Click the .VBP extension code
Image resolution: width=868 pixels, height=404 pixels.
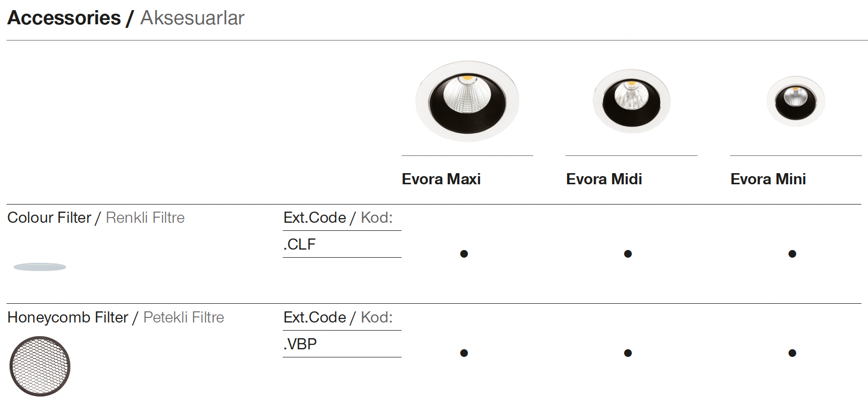(x=300, y=344)
